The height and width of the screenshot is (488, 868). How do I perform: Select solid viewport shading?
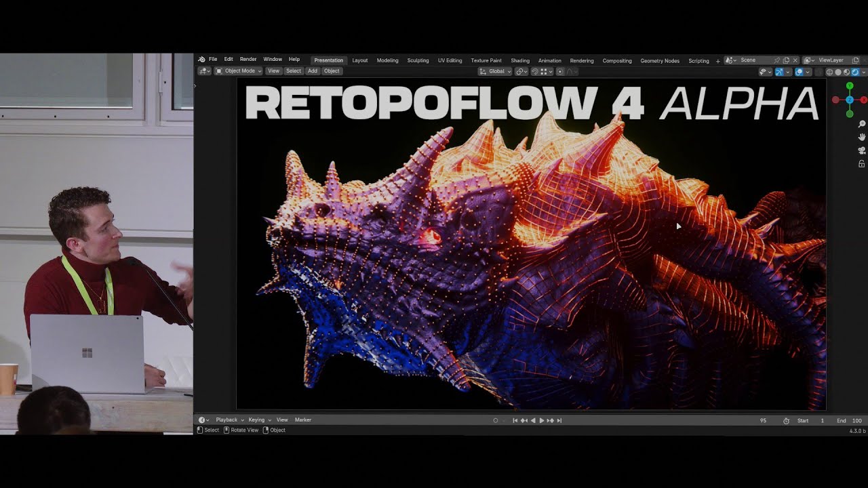pyautogui.click(x=838, y=72)
